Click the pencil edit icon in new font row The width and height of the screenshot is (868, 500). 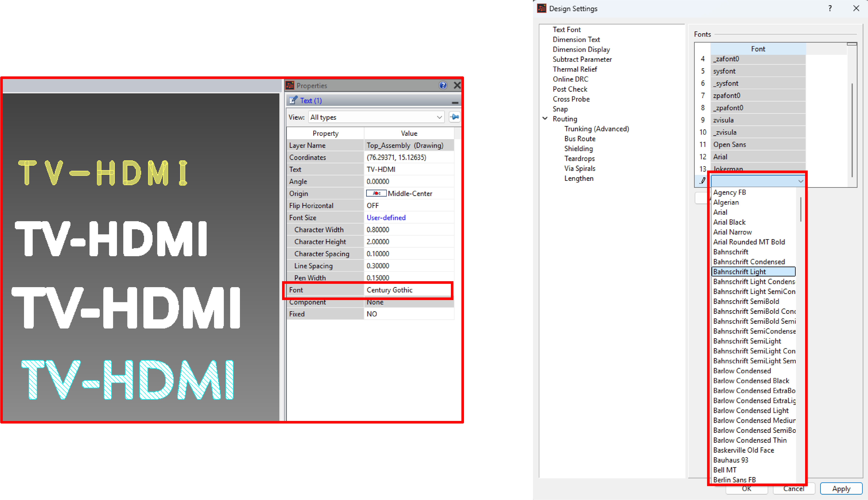(702, 181)
